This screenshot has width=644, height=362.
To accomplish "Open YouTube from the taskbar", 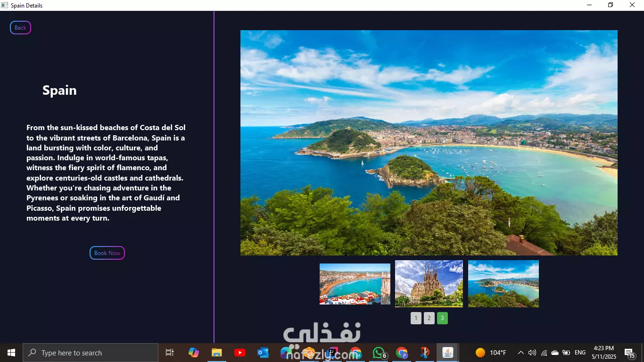I will pos(240,353).
